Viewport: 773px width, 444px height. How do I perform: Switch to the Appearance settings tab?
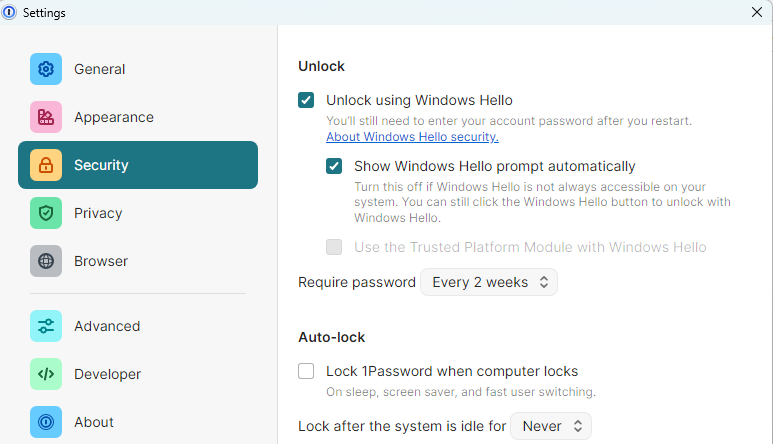tap(113, 117)
